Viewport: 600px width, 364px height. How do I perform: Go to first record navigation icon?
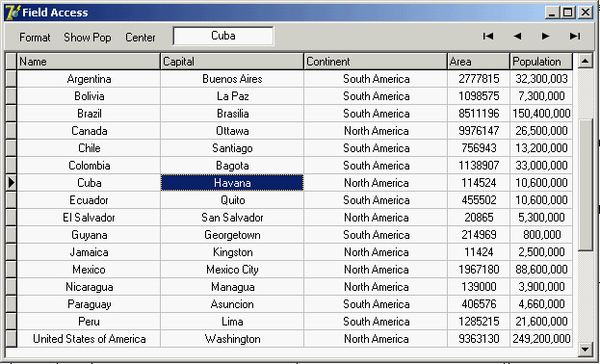488,36
